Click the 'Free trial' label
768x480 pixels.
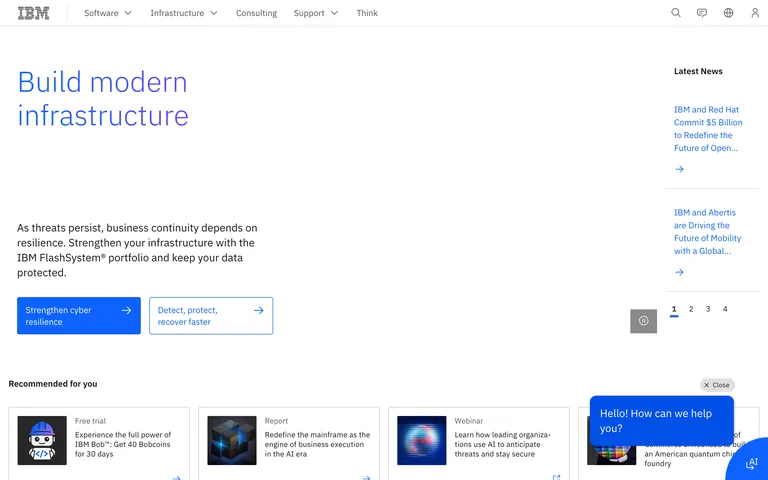90,421
